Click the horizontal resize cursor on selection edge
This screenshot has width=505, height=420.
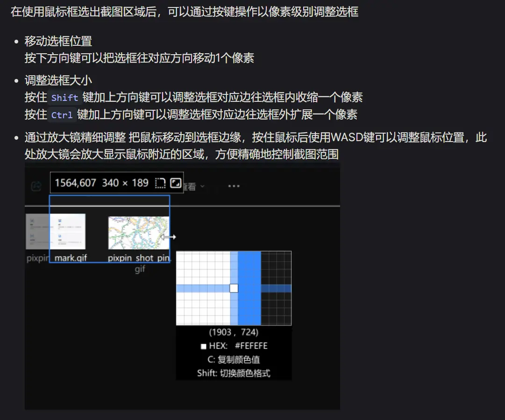169,237
